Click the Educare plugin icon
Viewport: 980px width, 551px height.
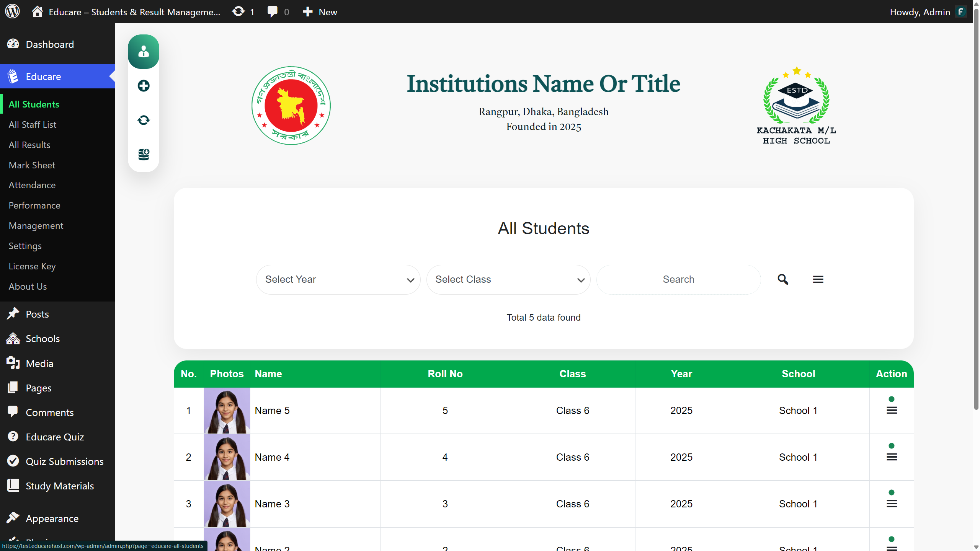13,76
